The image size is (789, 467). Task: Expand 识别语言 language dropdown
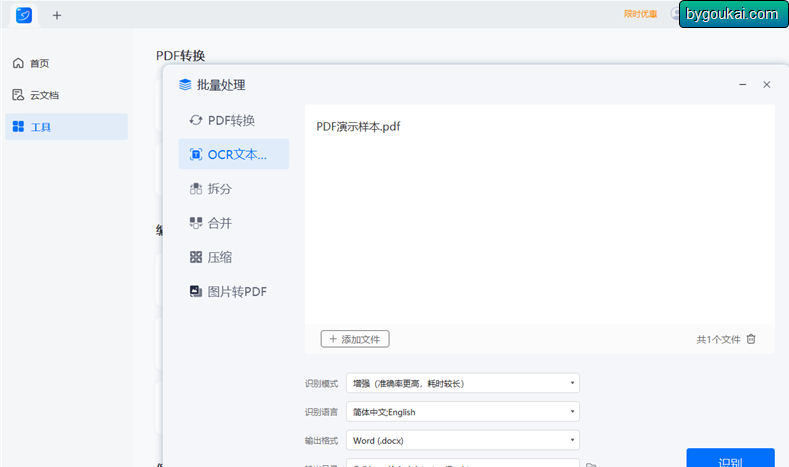(462, 412)
